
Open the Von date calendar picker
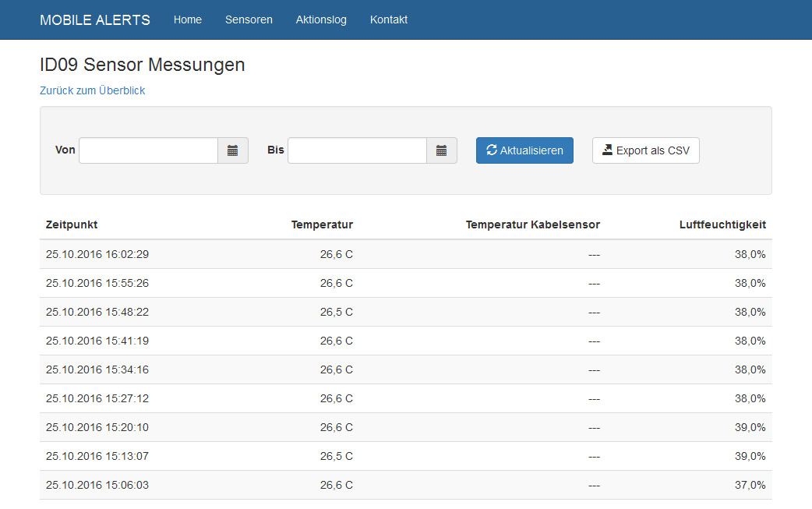[232, 150]
